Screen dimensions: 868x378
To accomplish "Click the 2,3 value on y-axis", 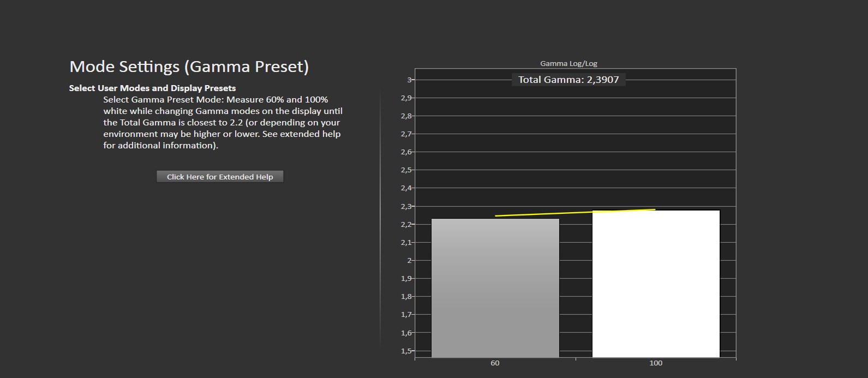I will [406, 206].
